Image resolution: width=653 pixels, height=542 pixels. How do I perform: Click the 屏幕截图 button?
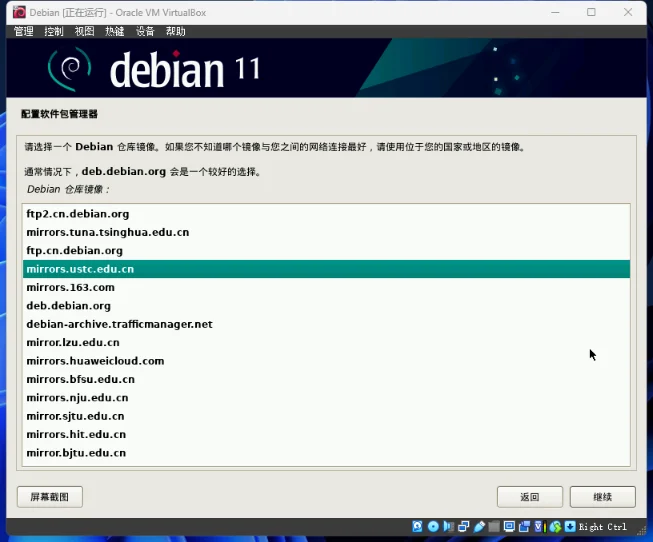pyautogui.click(x=50, y=497)
